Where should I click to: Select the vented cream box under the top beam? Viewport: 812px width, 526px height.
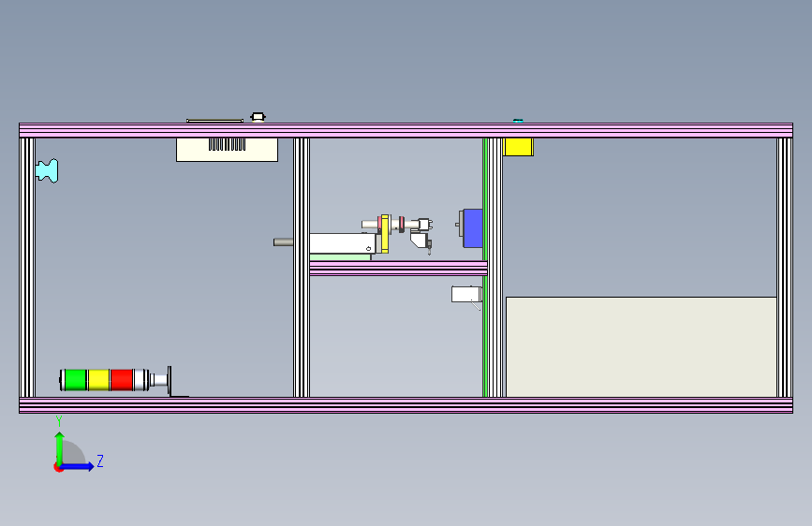(227, 150)
